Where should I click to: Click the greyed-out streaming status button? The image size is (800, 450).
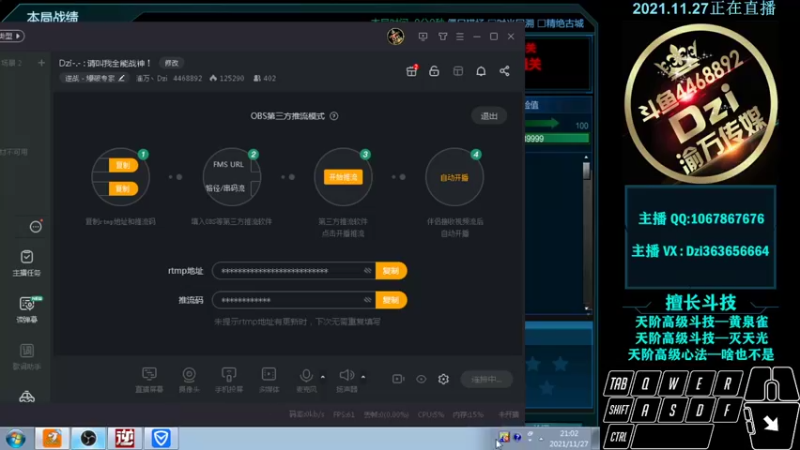486,379
